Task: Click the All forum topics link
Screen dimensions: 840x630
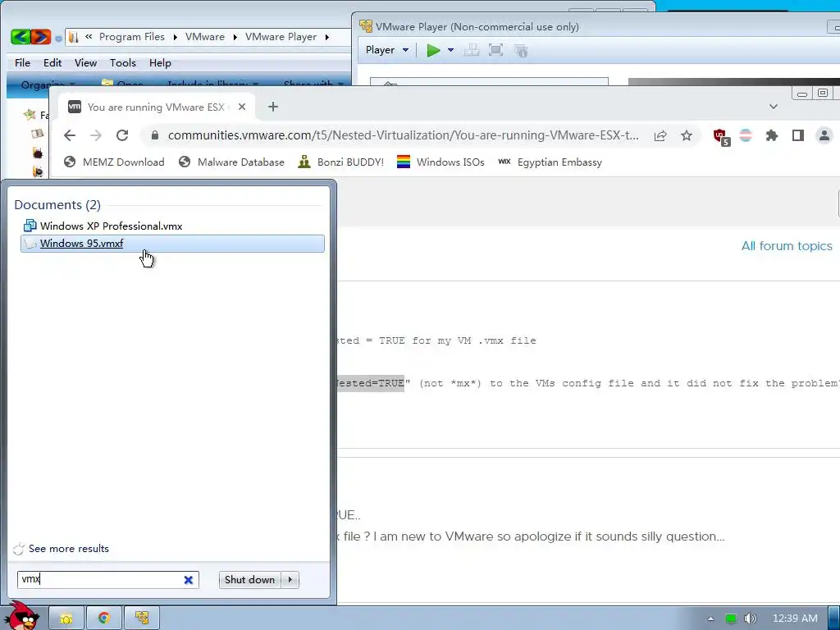Action: pos(787,246)
